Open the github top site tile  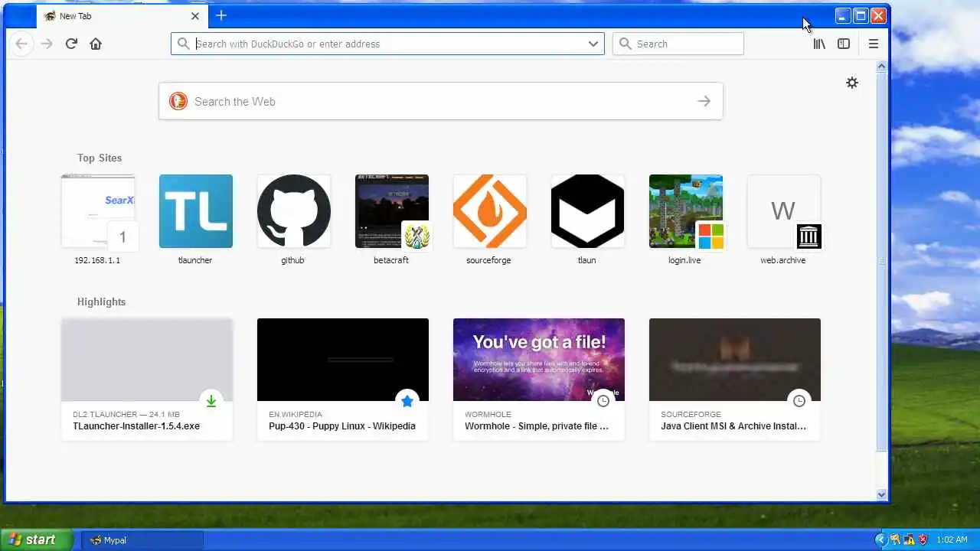pos(294,220)
